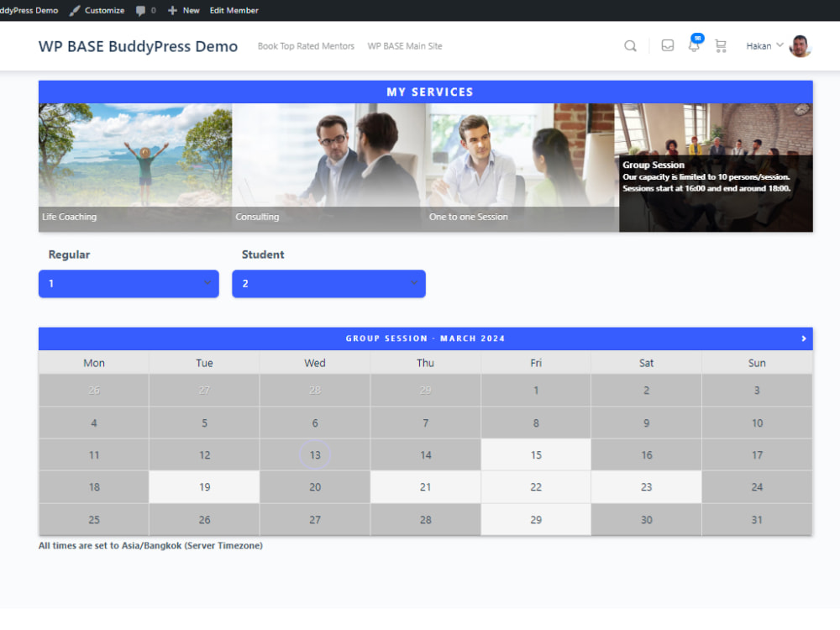Click Edit Member in admin bar
The image size is (840, 630).
point(234,10)
